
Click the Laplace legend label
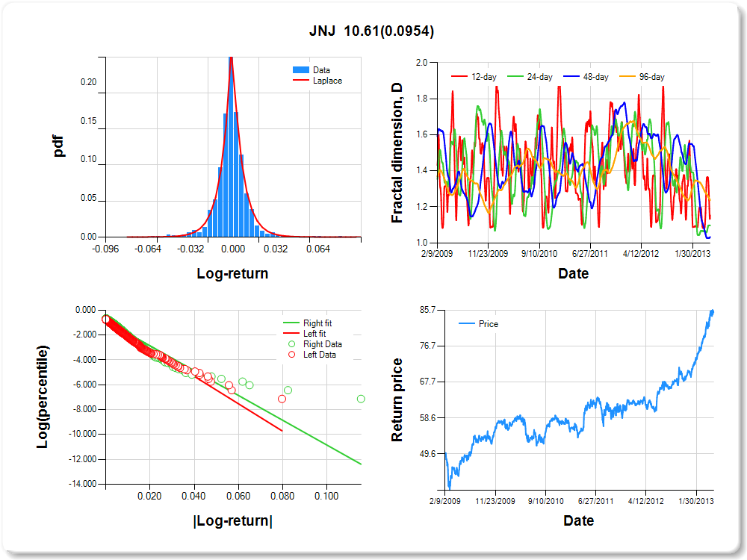point(327,81)
